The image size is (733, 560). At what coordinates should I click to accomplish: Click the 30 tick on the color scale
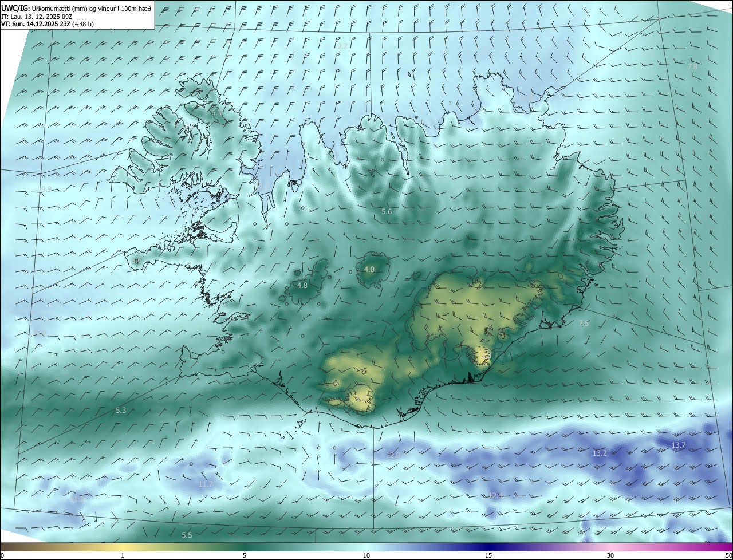tap(610, 555)
